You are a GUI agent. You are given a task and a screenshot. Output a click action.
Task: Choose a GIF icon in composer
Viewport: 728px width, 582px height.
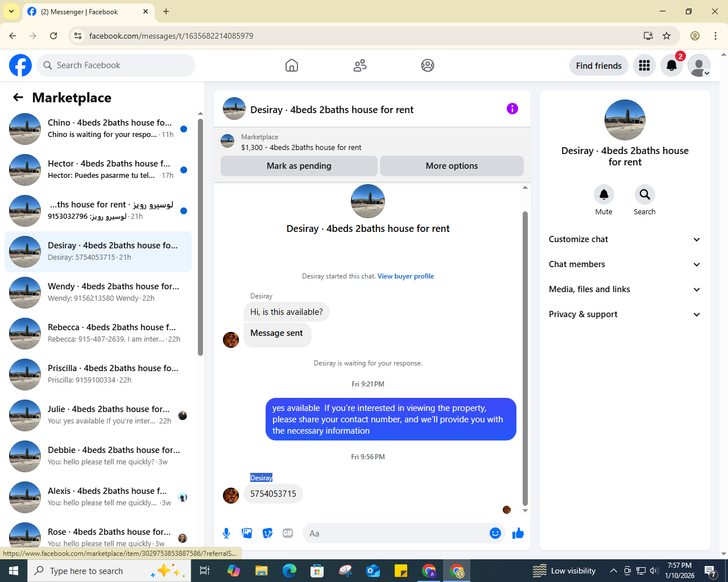click(288, 533)
